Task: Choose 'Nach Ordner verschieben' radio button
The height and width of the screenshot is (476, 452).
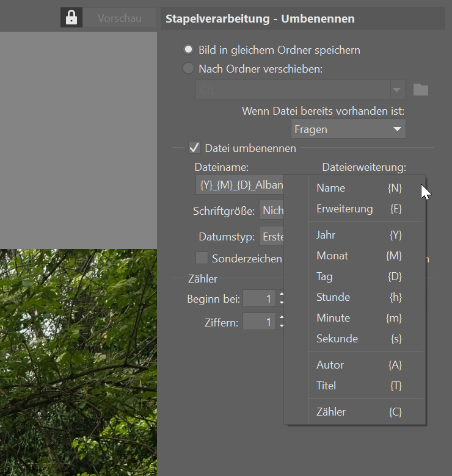Action: point(189,69)
